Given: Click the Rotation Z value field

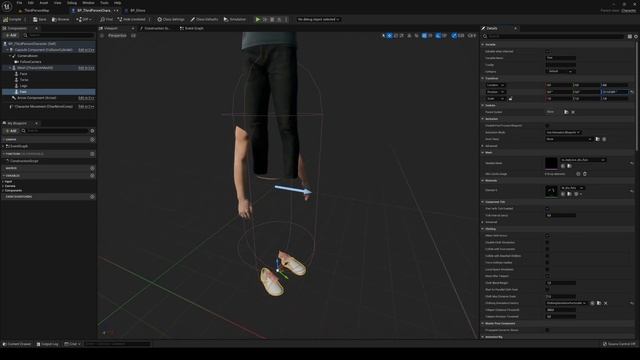Looking at the screenshot, I should [614, 92].
